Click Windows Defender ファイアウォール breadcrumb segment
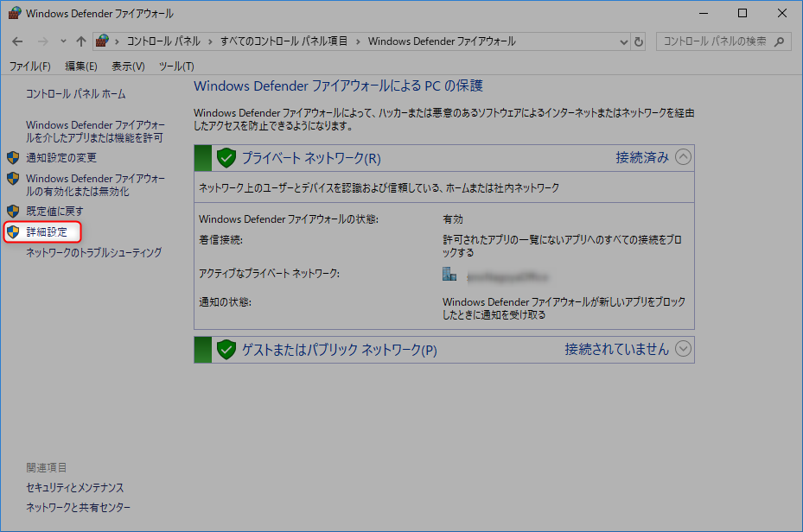 click(442, 41)
